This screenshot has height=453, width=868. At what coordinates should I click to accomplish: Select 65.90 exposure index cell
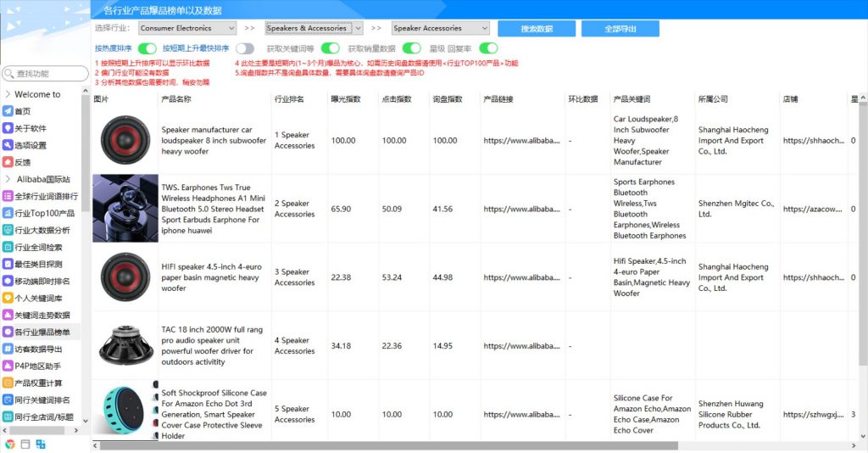coord(341,210)
